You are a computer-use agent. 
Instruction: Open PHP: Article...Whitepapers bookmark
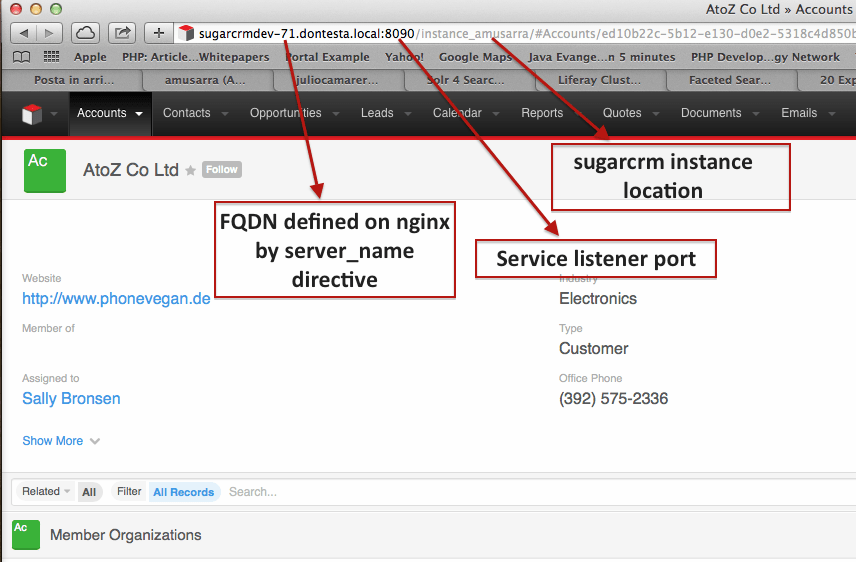pos(195,57)
